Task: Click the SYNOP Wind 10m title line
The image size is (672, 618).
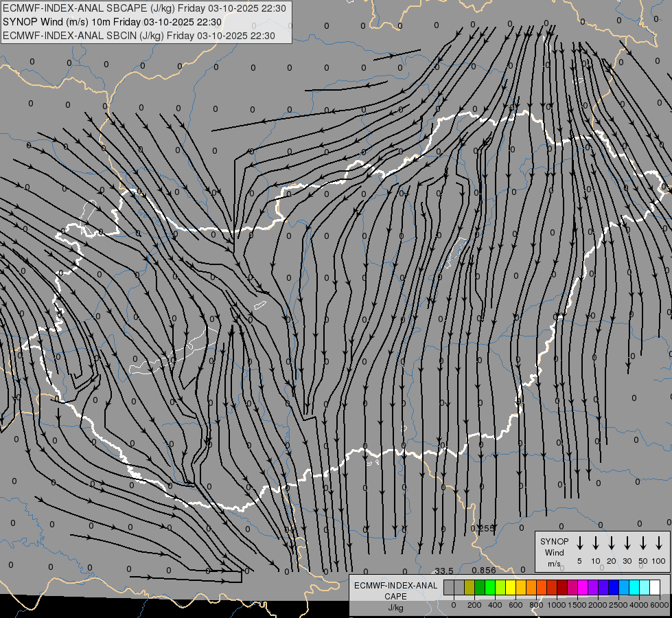Action: (x=113, y=22)
